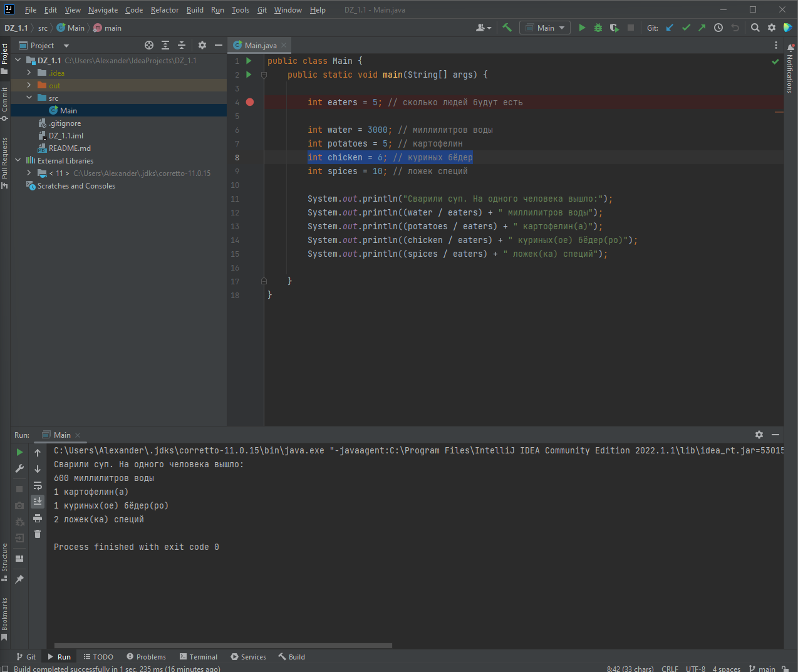Expand the out folder
The image size is (798, 672).
click(29, 85)
